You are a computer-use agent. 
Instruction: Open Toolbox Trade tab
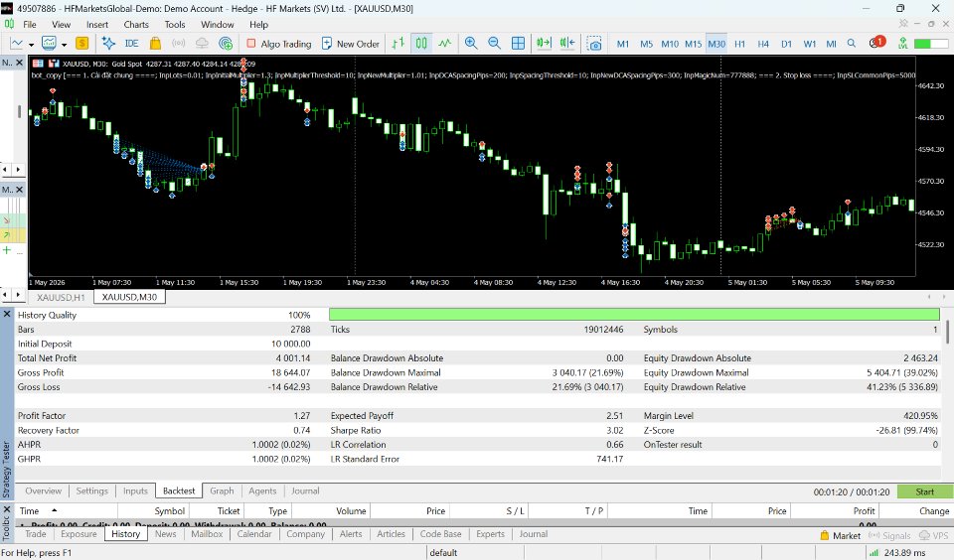(x=36, y=534)
